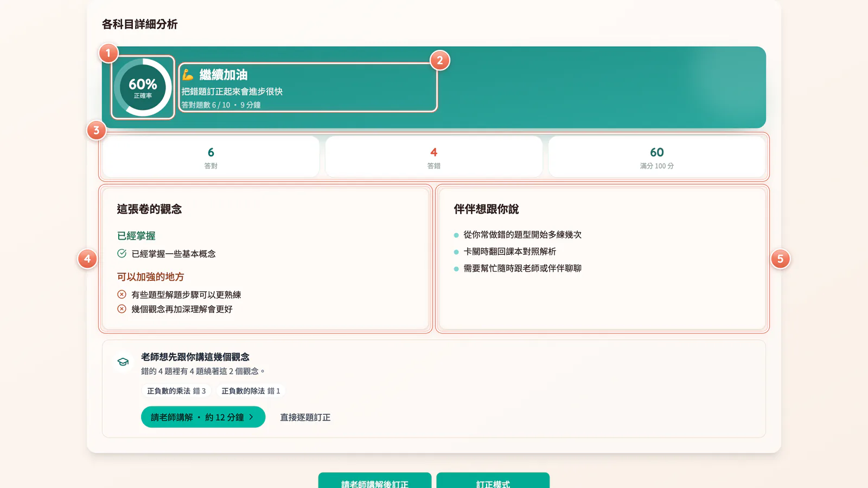Click the flexed arm emoji icon
The height and width of the screenshot is (488, 868).
188,75
